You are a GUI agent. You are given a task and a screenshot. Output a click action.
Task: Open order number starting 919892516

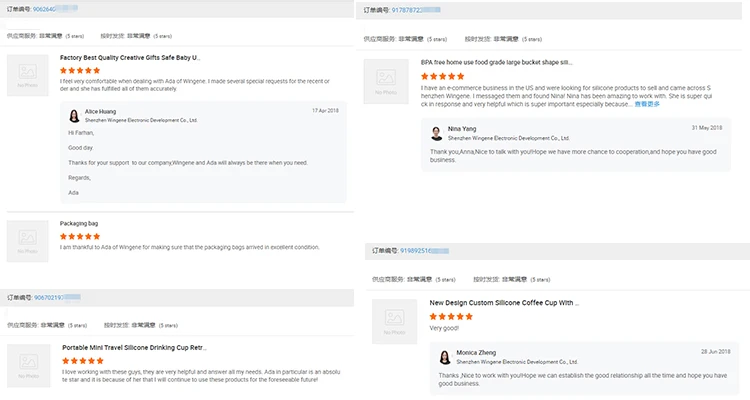click(425, 250)
